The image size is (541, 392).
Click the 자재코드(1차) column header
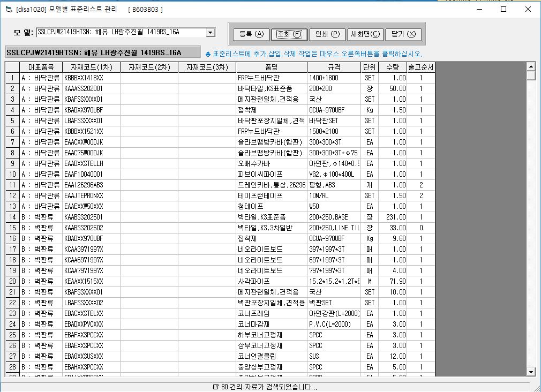[x=91, y=67]
